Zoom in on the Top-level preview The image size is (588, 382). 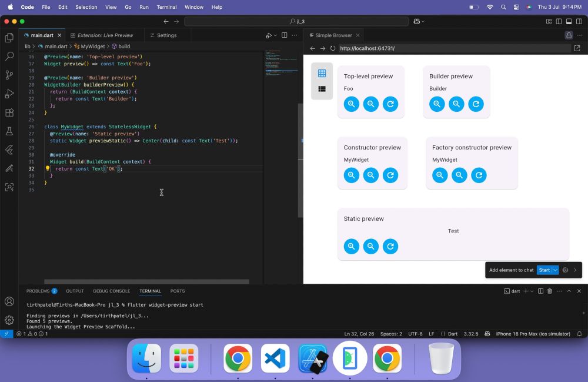tap(352, 104)
